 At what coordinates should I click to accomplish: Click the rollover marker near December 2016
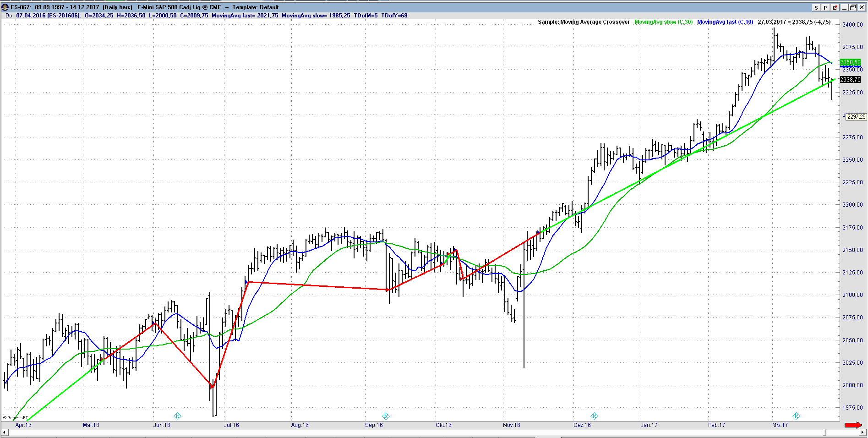pos(594,416)
